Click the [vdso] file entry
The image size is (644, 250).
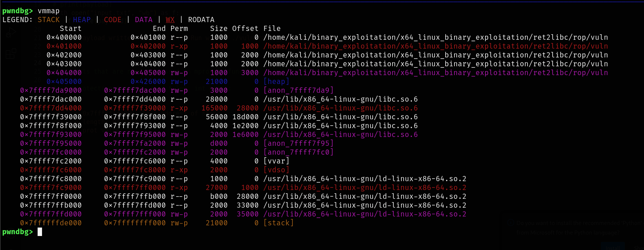[x=276, y=170]
